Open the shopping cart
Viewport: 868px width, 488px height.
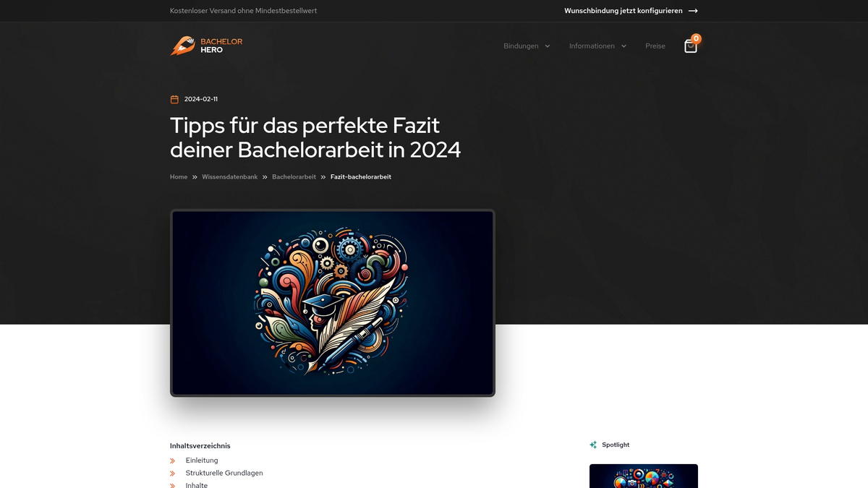tap(690, 45)
